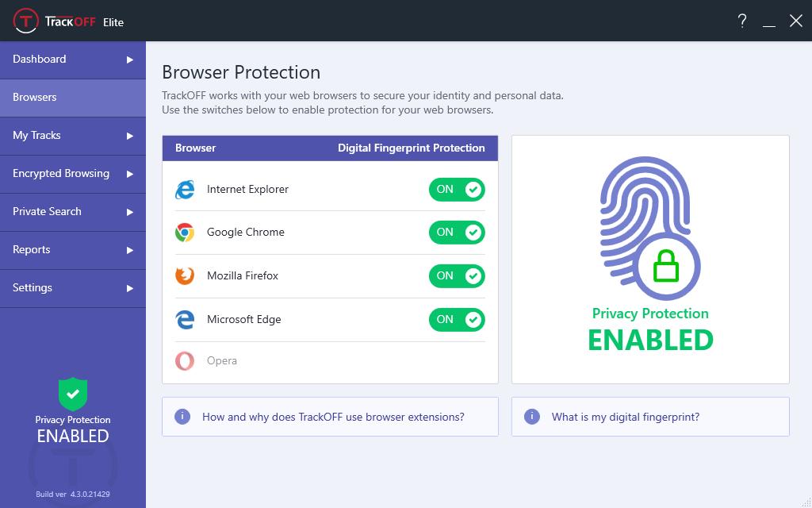Click the Microsoft Edge browser icon
Viewport: 812px width, 508px height.
pos(185,320)
